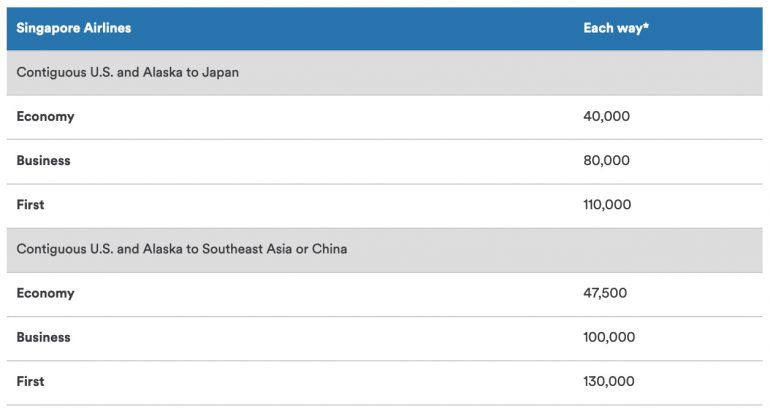Select the 130,000 miles value
770x416 pixels.
608,381
